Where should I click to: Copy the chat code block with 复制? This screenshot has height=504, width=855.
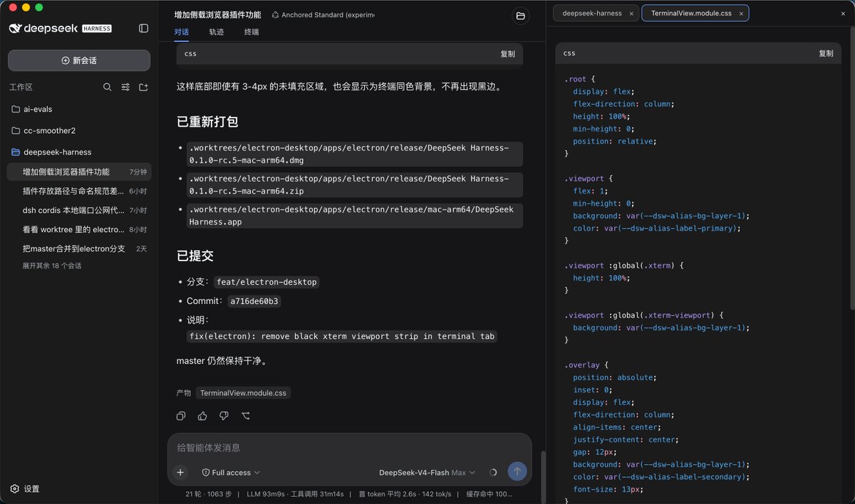507,53
